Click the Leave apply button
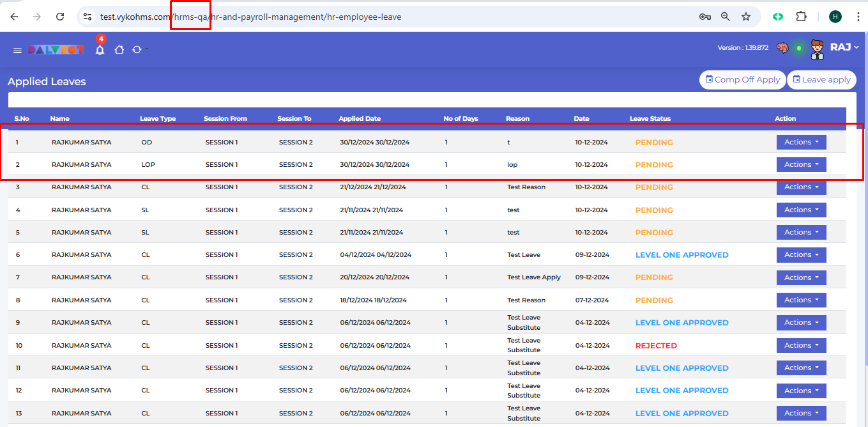Viewport: 868px width, 427px height. point(821,80)
